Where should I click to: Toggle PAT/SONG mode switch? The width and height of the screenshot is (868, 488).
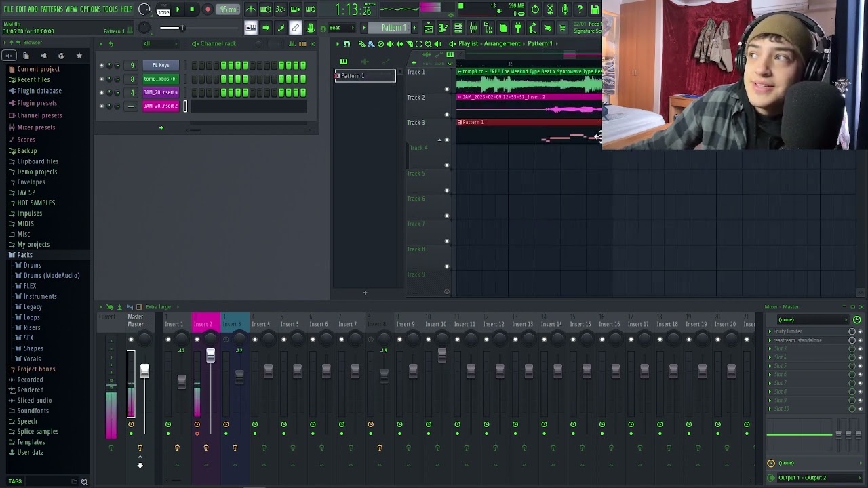pyautogui.click(x=163, y=9)
